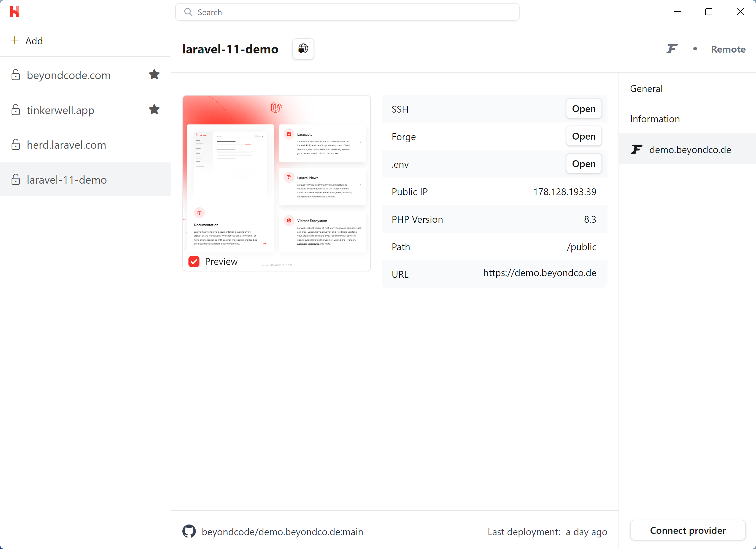
Task: Click the lock icon next to herd.laravel.com
Action: click(x=16, y=145)
